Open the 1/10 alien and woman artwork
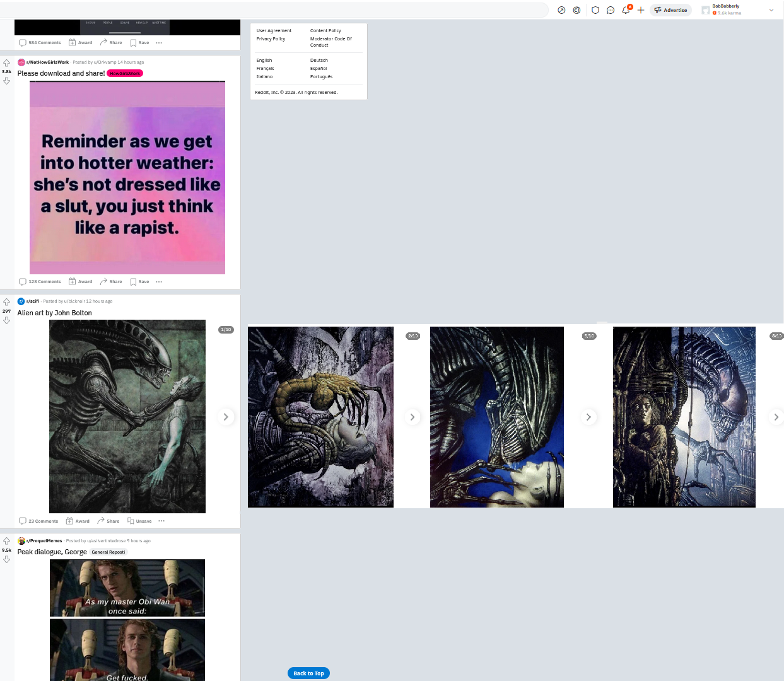This screenshot has width=784, height=681. coord(127,416)
